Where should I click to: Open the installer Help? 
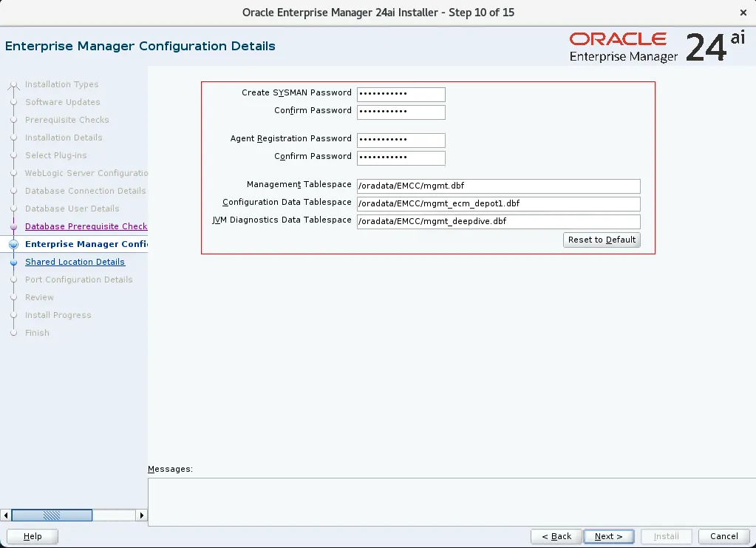pyautogui.click(x=32, y=536)
